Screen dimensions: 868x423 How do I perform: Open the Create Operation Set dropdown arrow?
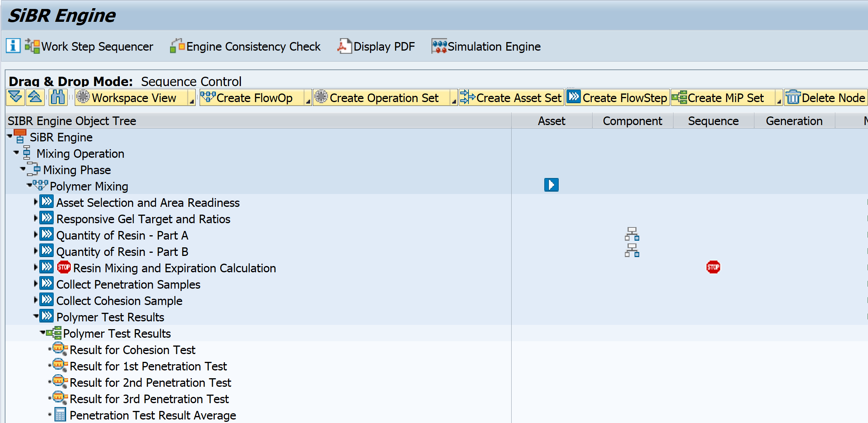454,97
